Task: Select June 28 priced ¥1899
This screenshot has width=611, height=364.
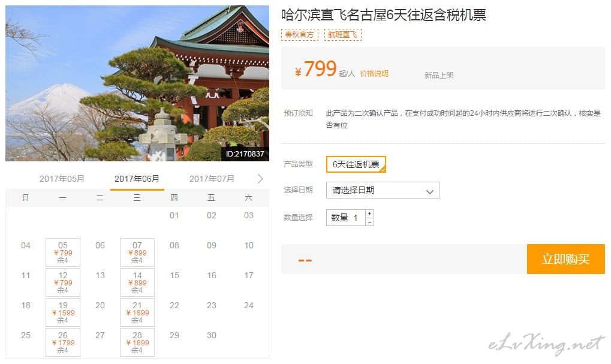Action: coord(137,342)
